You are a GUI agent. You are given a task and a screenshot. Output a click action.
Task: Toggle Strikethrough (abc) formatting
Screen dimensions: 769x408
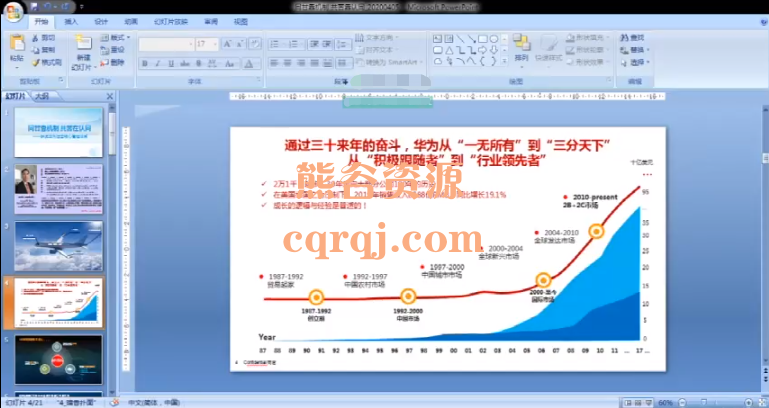185,64
